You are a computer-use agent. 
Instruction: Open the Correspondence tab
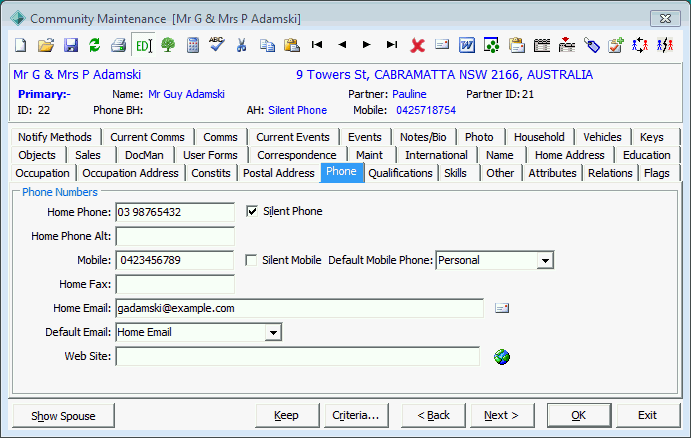click(x=297, y=155)
